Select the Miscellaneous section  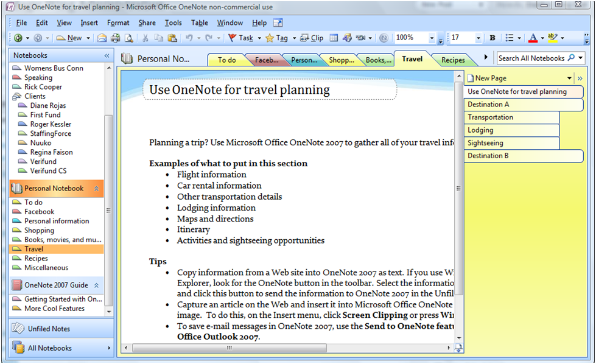coord(46,267)
